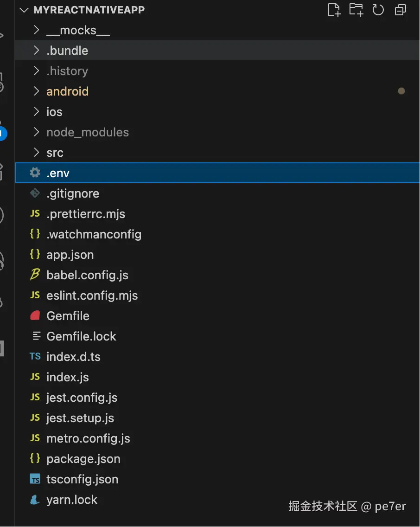
Task: Click the New File icon
Action: 334,10
